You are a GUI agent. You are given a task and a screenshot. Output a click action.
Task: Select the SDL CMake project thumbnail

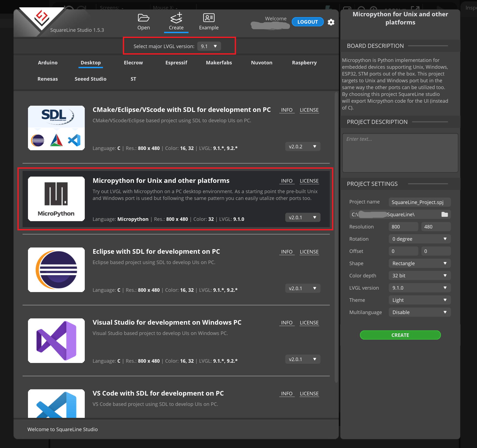click(x=56, y=128)
